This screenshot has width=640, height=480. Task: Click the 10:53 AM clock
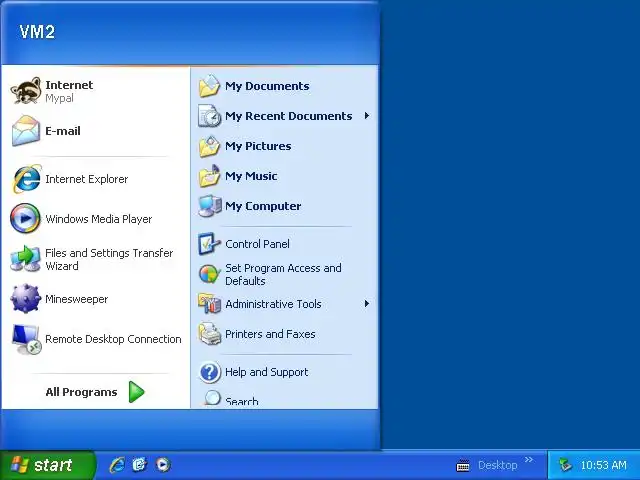tap(603, 465)
